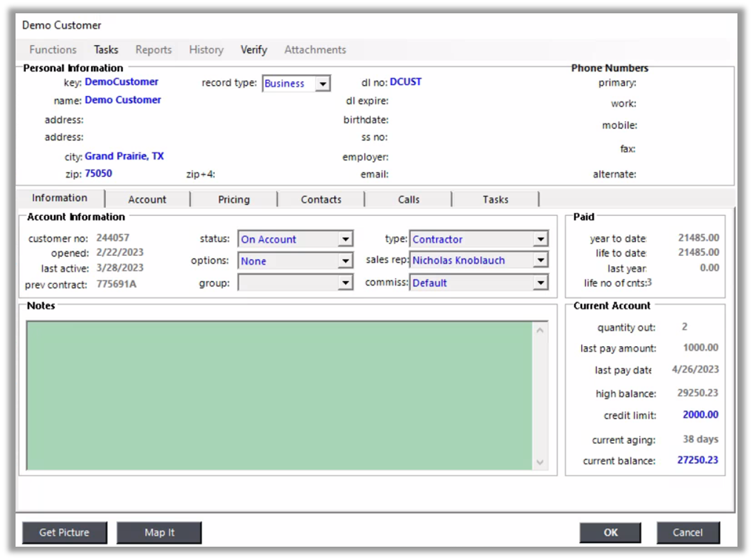Viewport: 753px width, 560px height.
Task: Open the Functions menu
Action: click(x=53, y=50)
